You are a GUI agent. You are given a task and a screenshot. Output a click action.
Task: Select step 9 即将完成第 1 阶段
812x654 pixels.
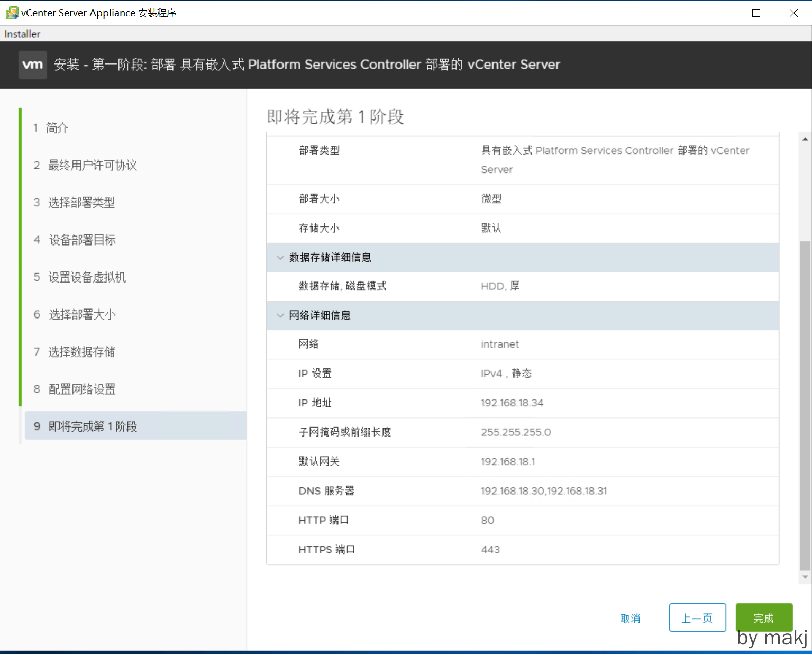point(93,426)
